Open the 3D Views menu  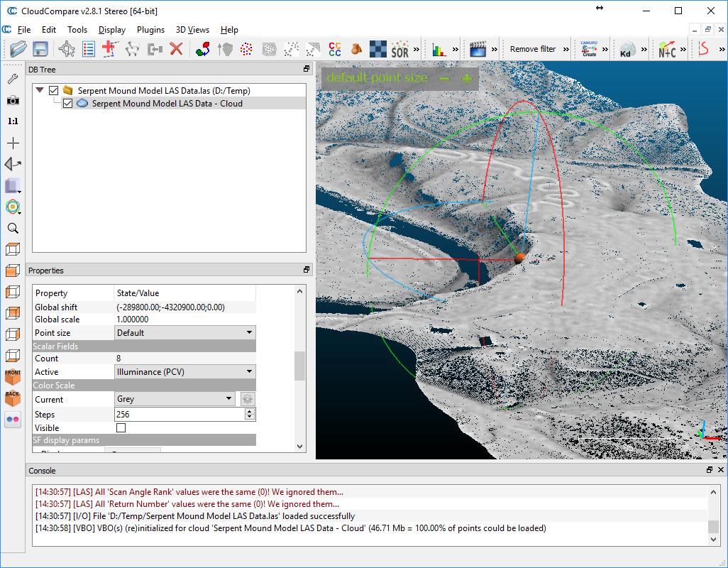pos(192,30)
